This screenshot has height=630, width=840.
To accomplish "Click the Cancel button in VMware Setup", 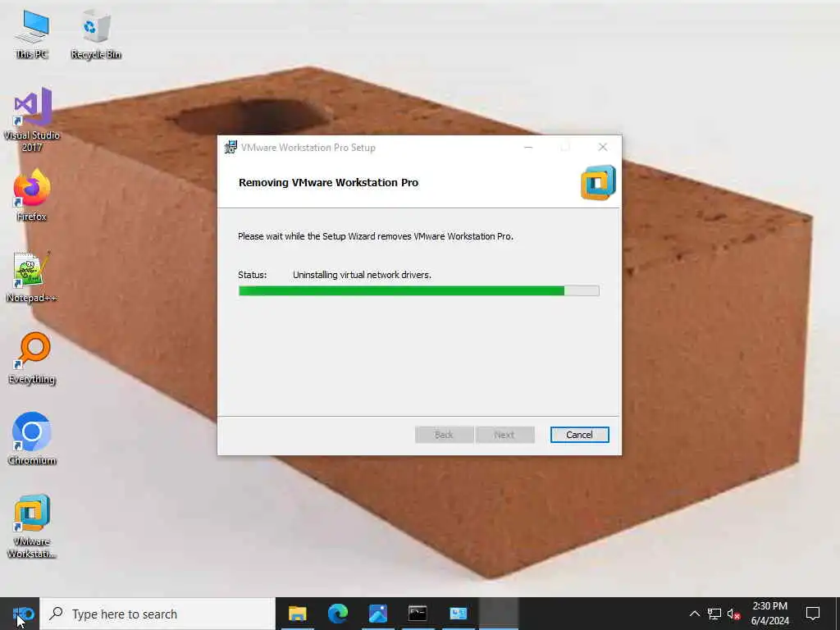I will tap(579, 435).
